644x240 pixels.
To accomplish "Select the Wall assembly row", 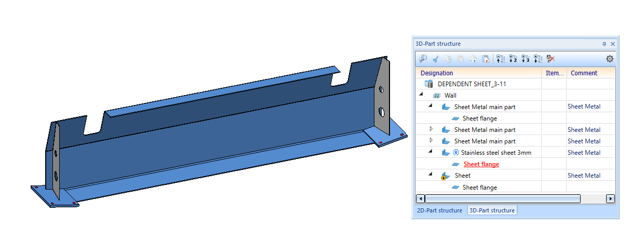I will [450, 96].
